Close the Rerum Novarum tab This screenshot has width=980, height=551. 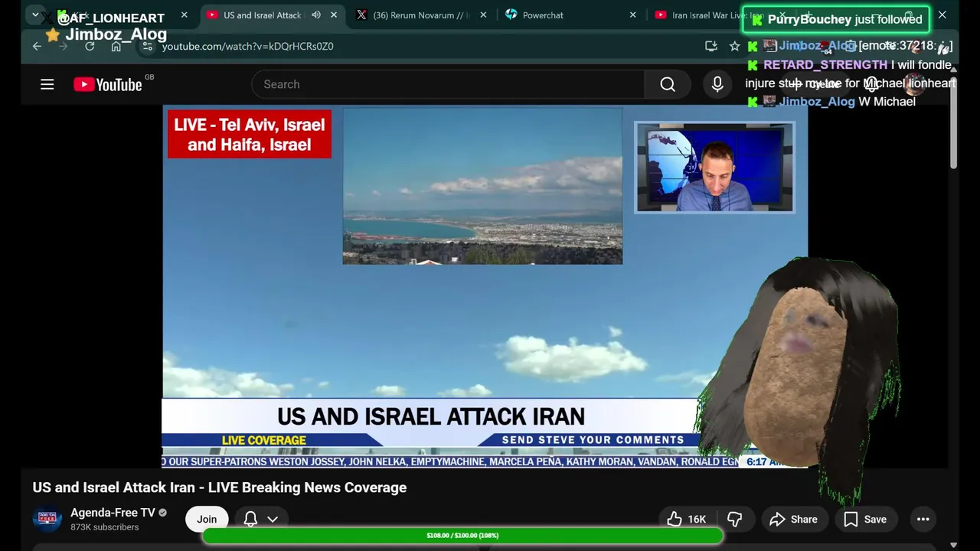tap(483, 15)
